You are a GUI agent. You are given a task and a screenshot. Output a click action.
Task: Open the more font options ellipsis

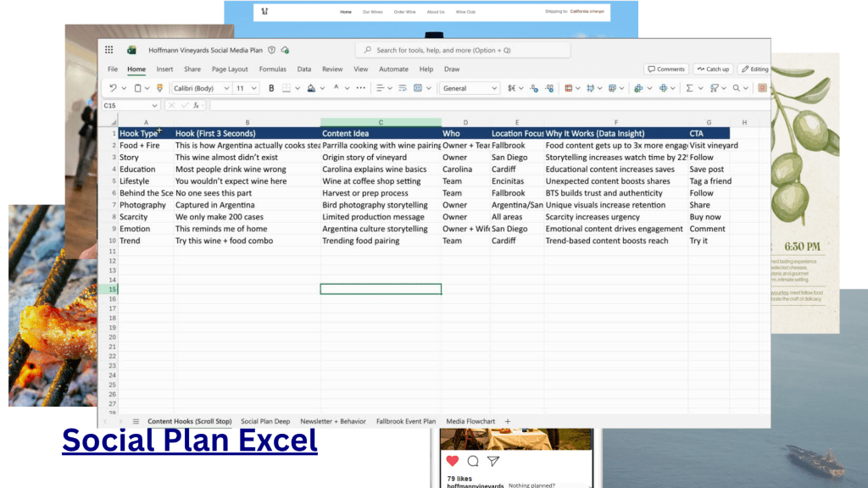361,88
